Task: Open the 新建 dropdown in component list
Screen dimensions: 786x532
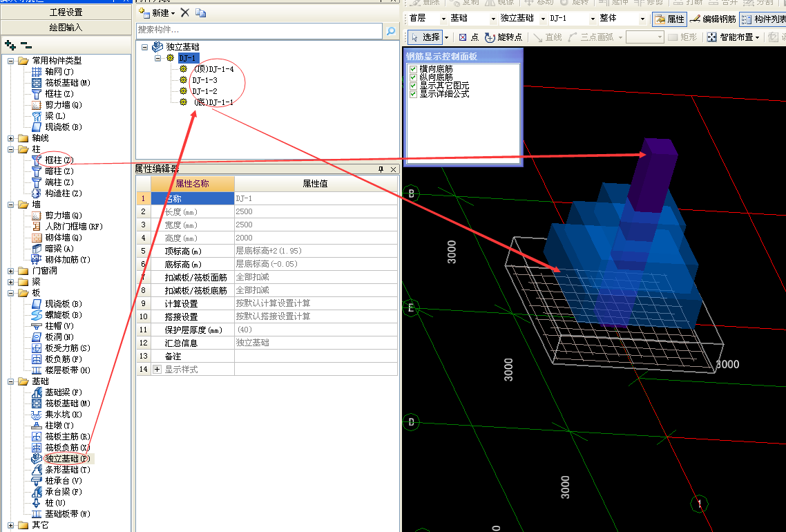Action: (173, 14)
